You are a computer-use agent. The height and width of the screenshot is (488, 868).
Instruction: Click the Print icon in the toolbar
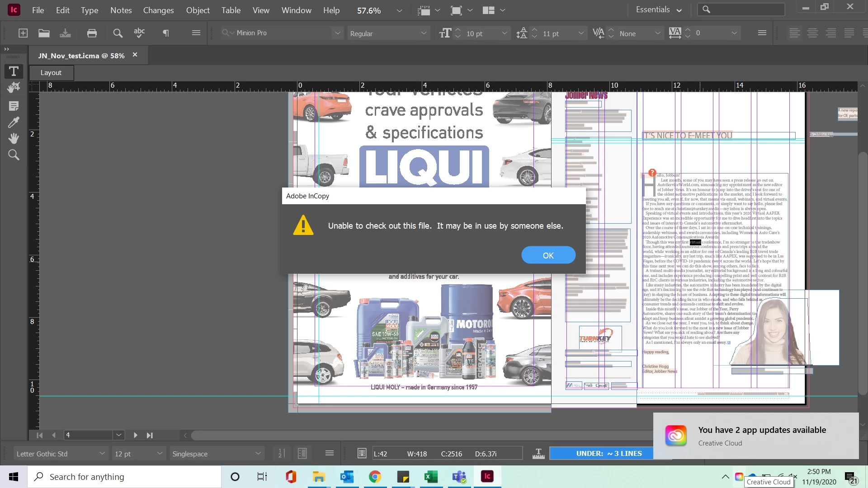coord(92,33)
